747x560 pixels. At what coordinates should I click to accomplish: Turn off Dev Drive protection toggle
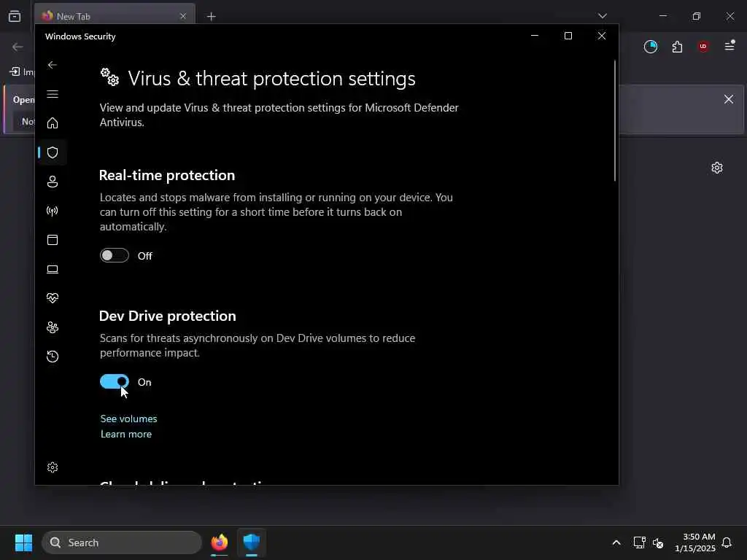pos(115,382)
